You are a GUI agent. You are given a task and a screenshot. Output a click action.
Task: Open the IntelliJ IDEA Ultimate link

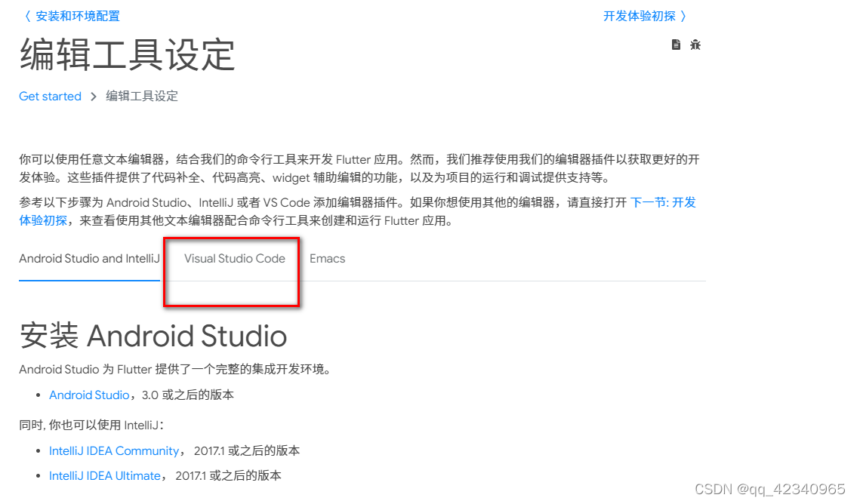(105, 476)
